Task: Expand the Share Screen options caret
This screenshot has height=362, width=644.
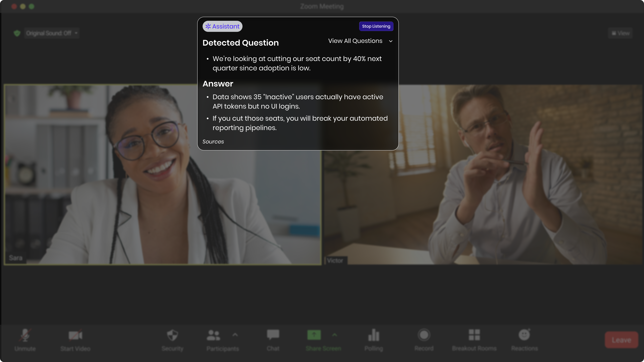Action: pos(335,335)
